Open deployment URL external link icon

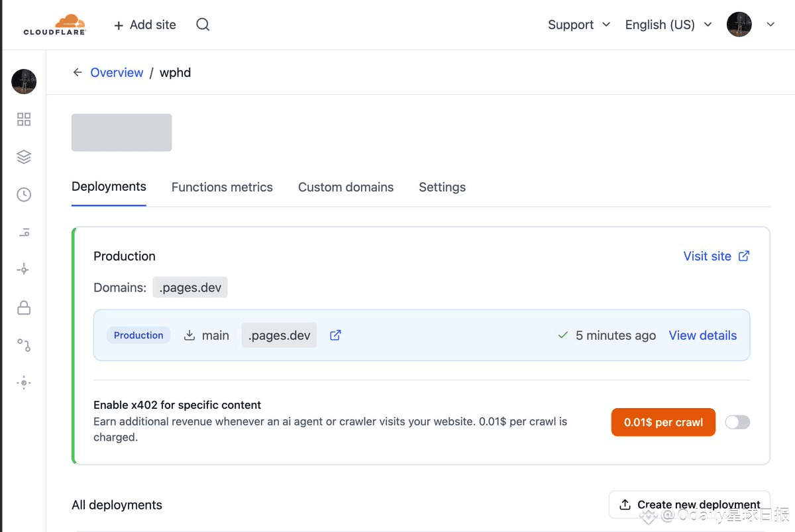pyautogui.click(x=335, y=335)
